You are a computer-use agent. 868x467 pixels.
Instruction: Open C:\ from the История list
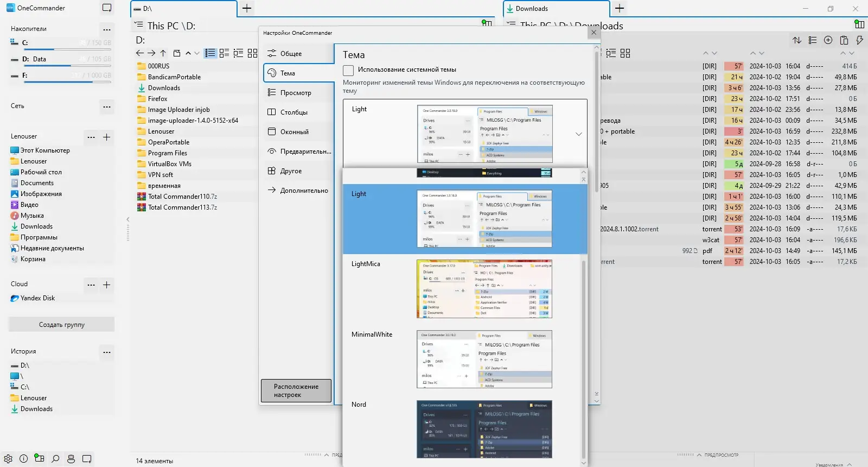click(20, 387)
